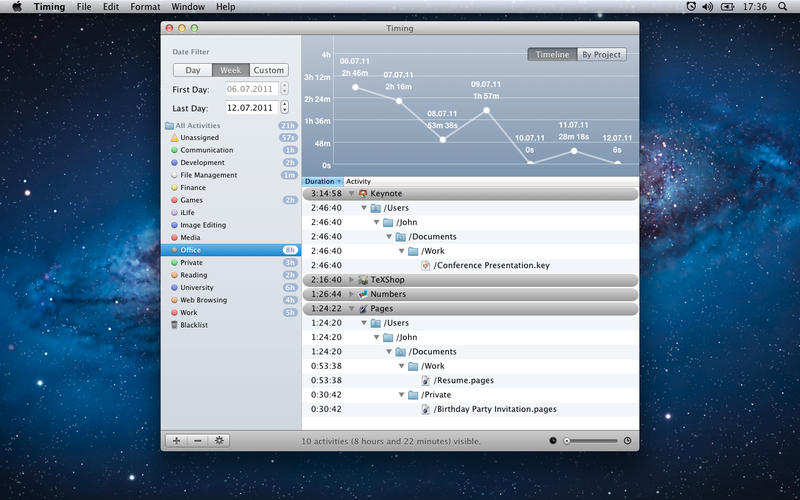Expand the TeXShop row disclosure triangle
800x500 pixels.
tap(351, 280)
